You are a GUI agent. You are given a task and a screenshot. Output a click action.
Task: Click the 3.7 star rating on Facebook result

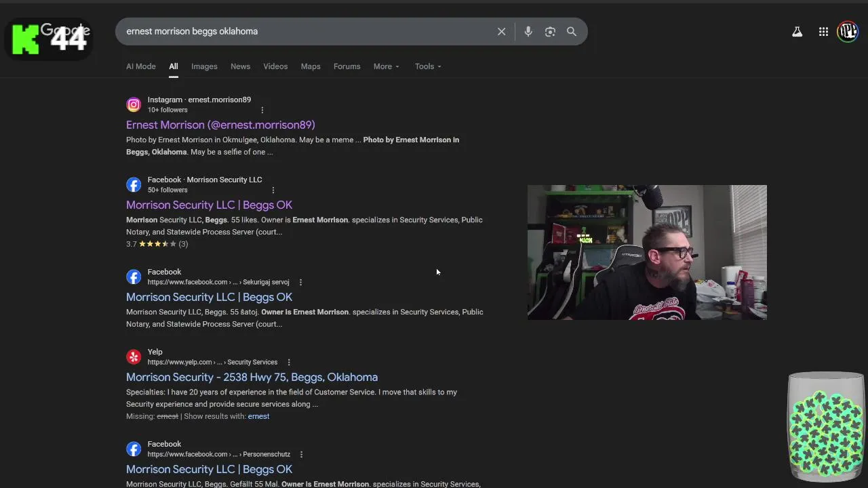[x=157, y=244]
